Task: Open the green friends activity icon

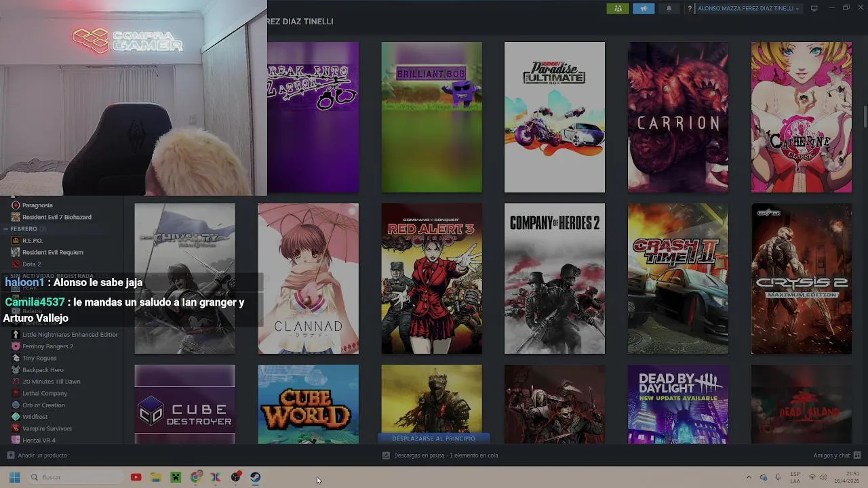Action: coord(618,9)
